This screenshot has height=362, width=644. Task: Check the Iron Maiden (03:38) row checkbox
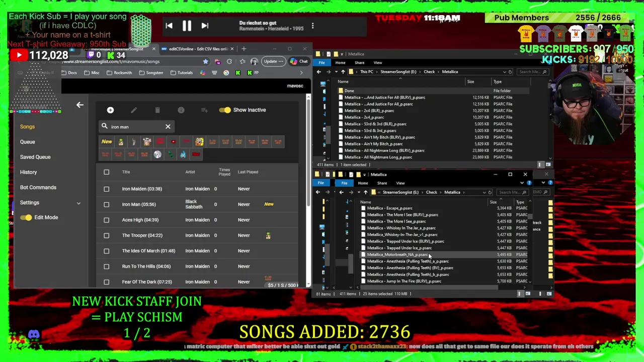[x=106, y=189]
